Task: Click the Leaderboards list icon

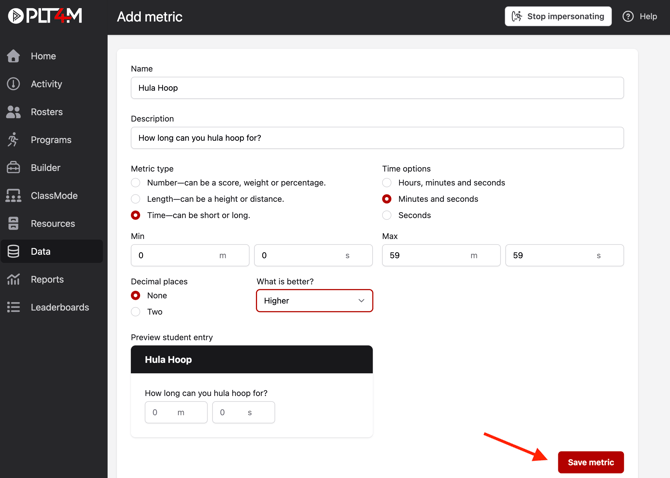Action: pos(13,307)
